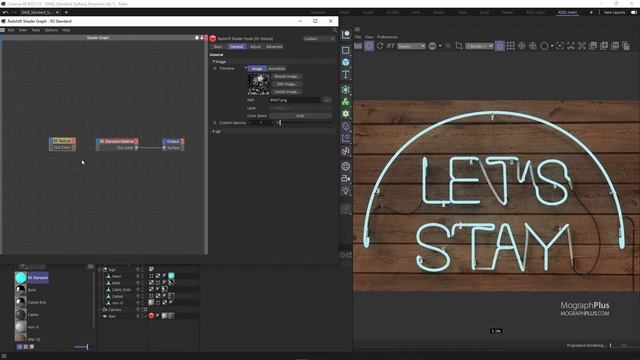Click the Redshift red cube node icon
The width and height of the screenshot is (640, 360).
coord(213,38)
